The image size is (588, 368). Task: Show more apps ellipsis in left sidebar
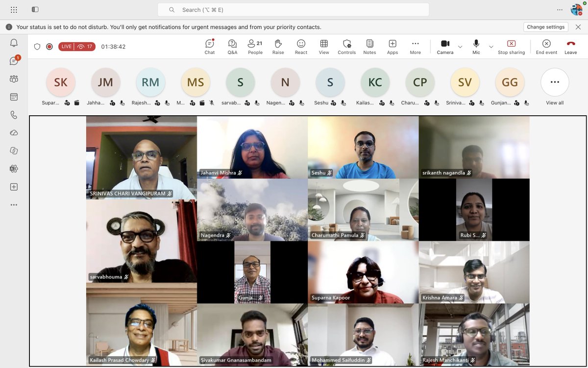coord(14,205)
